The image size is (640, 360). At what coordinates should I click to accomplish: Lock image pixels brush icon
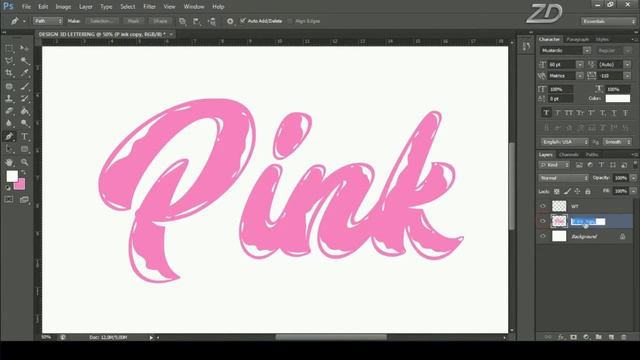567,191
